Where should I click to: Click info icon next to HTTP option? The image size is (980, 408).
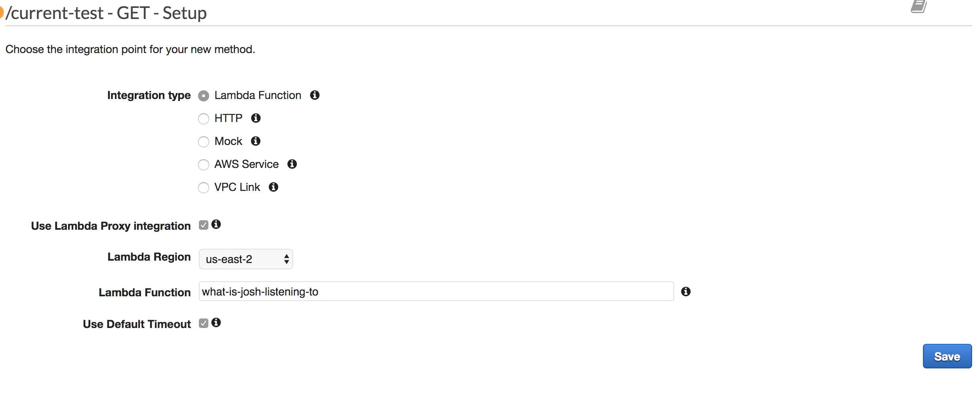point(256,118)
